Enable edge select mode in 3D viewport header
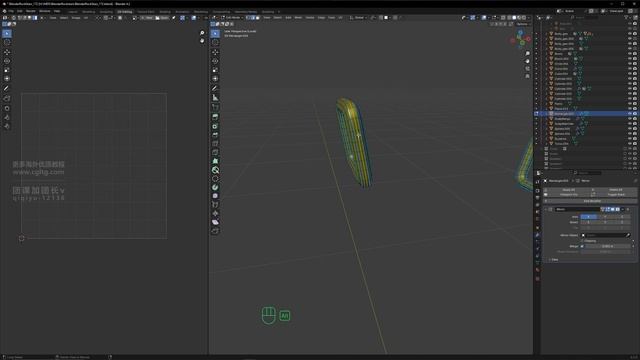Screen dimensions: 640x360 253,18
